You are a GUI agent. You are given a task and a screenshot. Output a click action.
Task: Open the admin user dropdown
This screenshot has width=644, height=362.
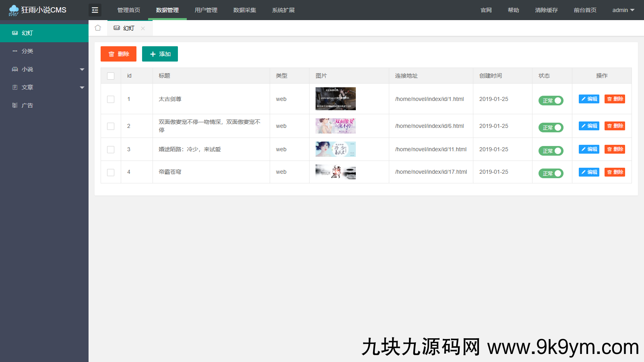tap(623, 10)
